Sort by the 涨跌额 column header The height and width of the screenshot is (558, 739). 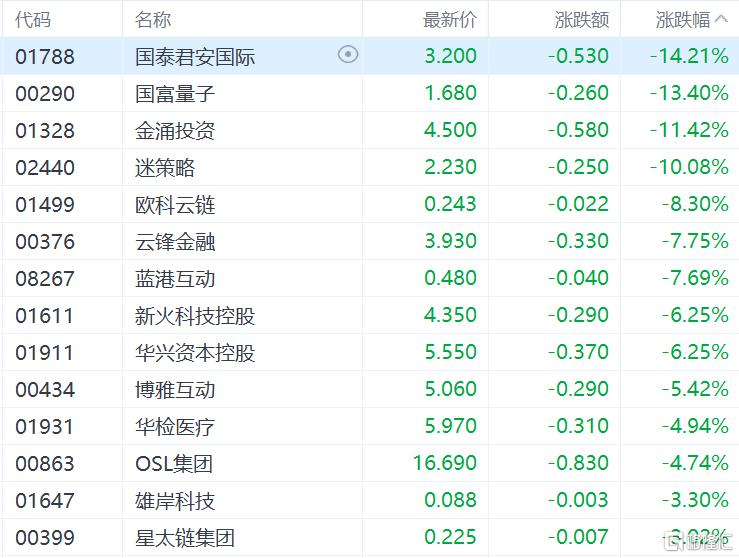(581, 19)
